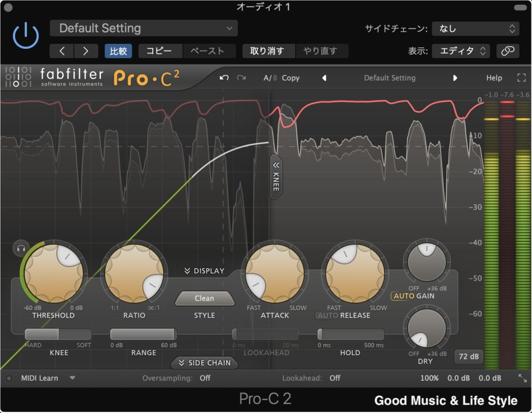The height and width of the screenshot is (413, 532).
Task: Go to next preset arrow in Logic header
Action: (x=86, y=51)
